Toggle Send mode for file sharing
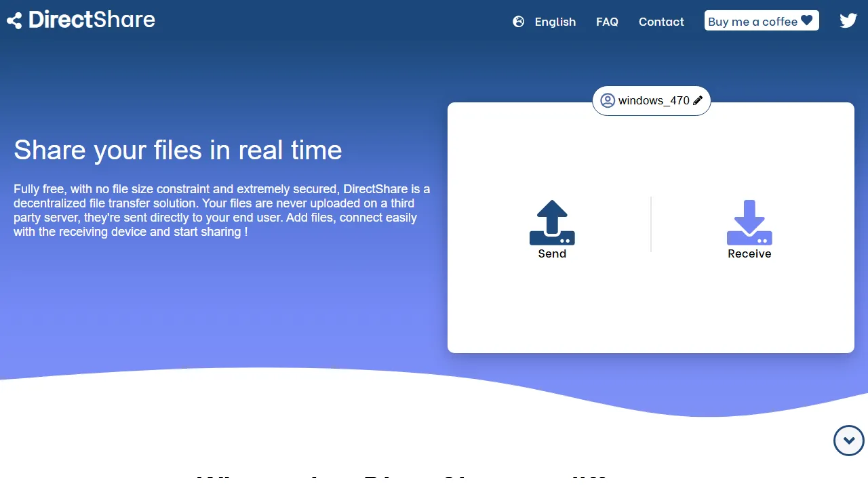This screenshot has height=488, width=868. pos(552,230)
